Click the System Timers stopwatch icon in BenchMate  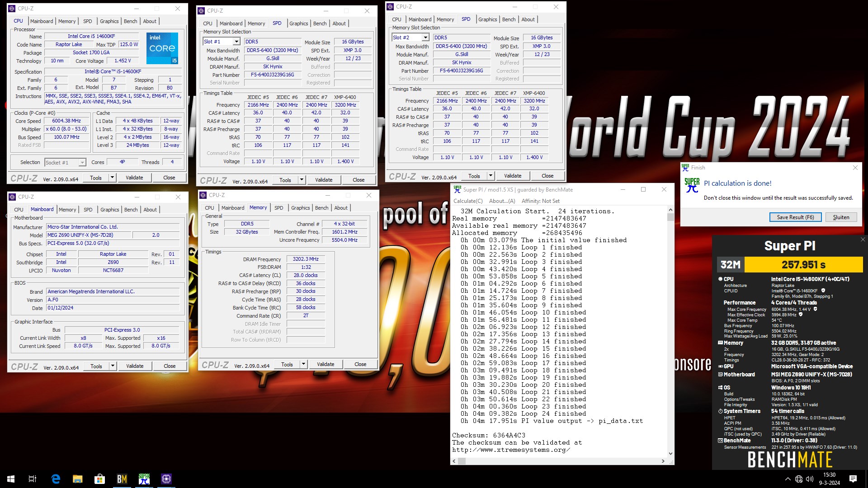pos(720,411)
